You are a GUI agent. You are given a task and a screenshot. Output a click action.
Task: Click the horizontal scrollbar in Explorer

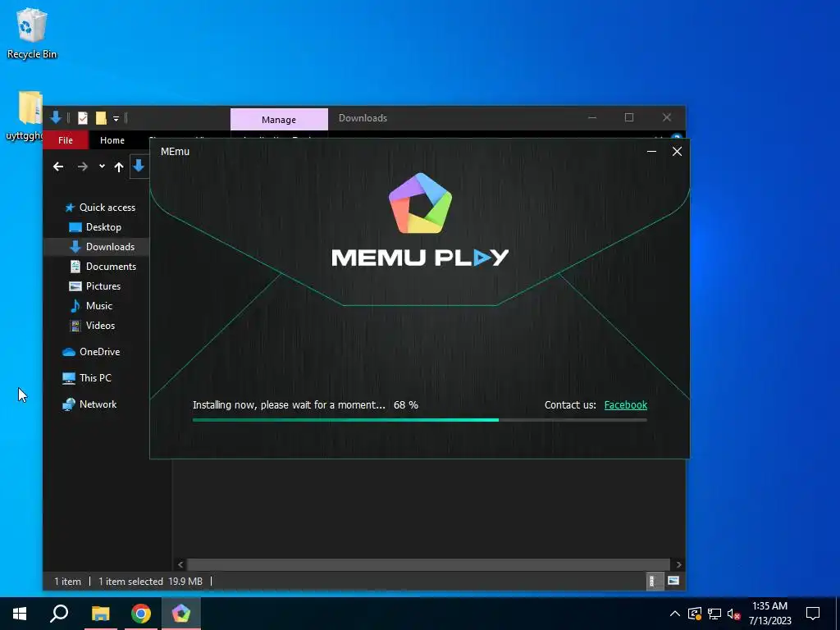click(428, 564)
